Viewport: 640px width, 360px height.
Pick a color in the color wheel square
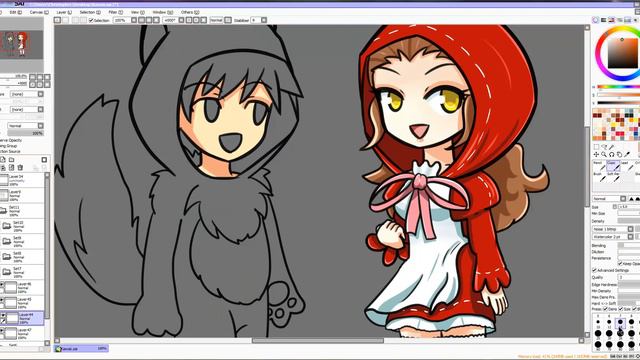[x=623, y=53]
